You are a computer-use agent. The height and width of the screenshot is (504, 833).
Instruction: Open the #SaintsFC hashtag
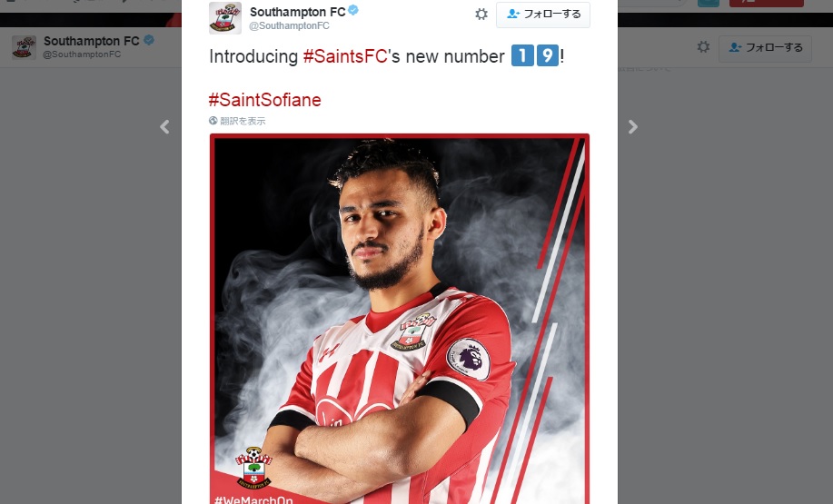[x=345, y=56]
